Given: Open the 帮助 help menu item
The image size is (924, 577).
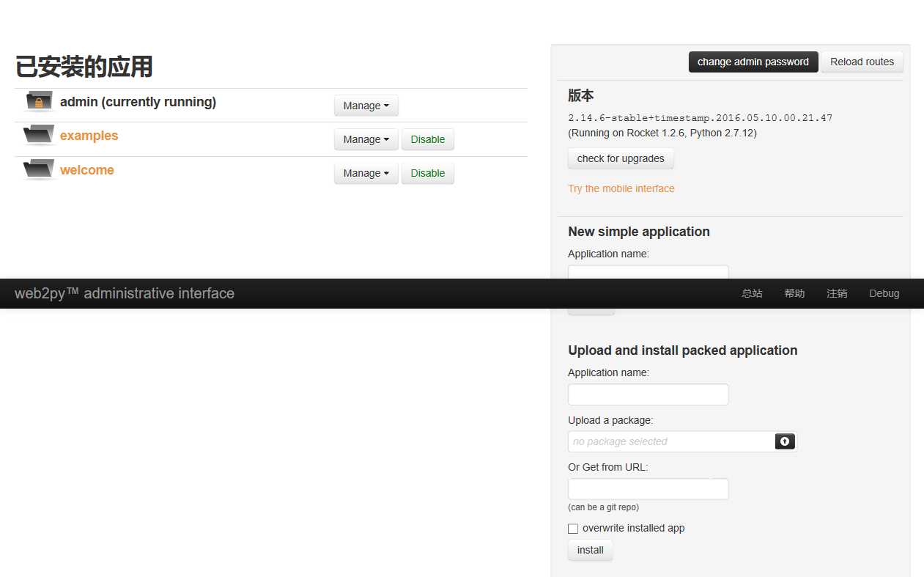Looking at the screenshot, I should click(x=794, y=293).
